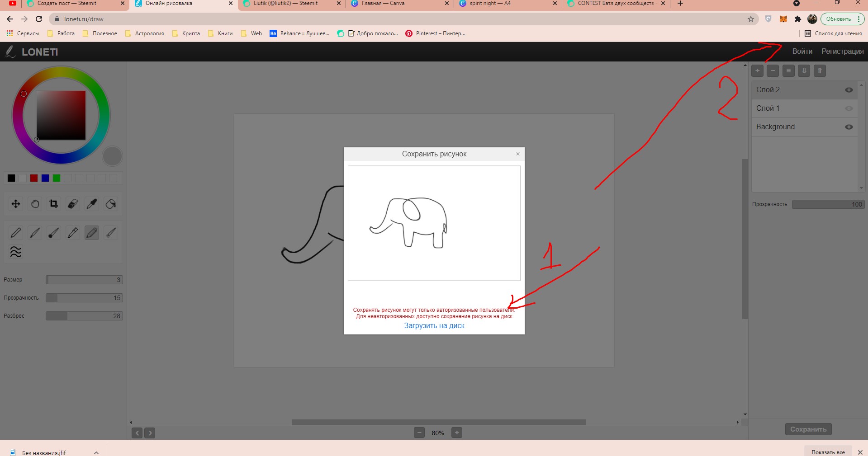This screenshot has width=868, height=456.
Task: Click Показать все downloads button
Action: coord(828,452)
